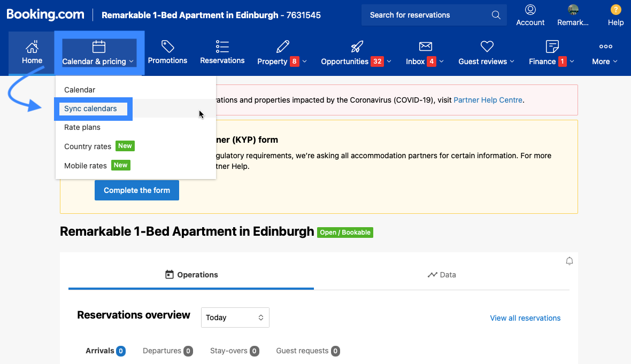631x364 pixels.
Task: Click the search magnifier icon
Action: (x=496, y=15)
